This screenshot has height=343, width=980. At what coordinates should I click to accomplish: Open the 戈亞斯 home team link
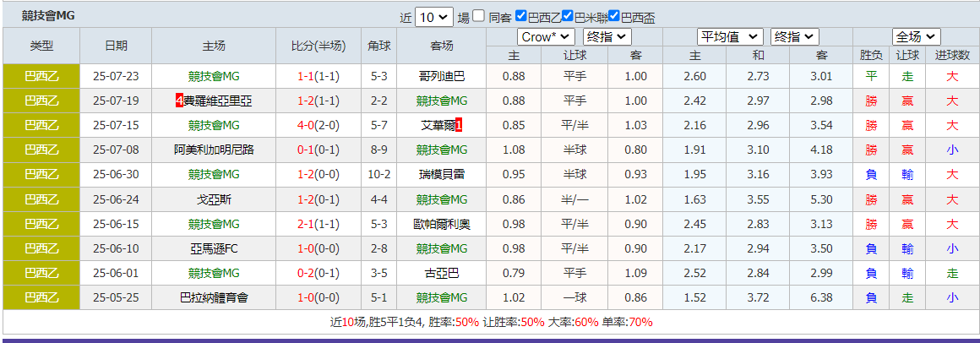[214, 199]
